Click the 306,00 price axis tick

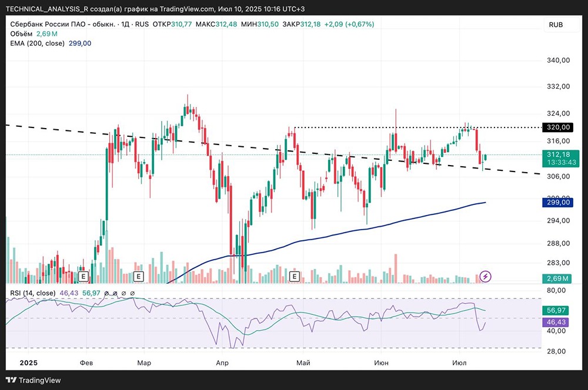[559, 176]
